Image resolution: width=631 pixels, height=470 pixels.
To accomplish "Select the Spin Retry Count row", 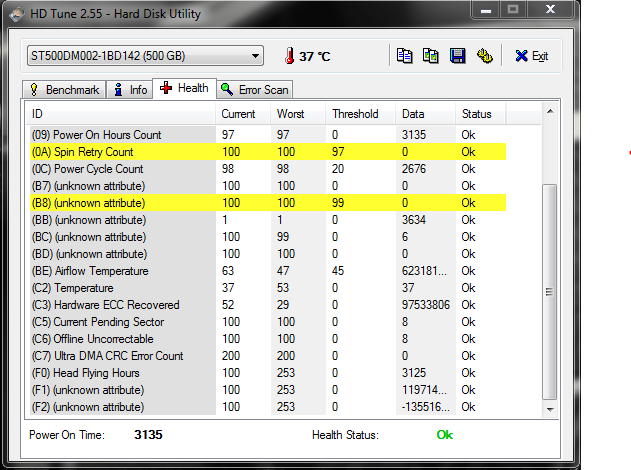I will (268, 152).
